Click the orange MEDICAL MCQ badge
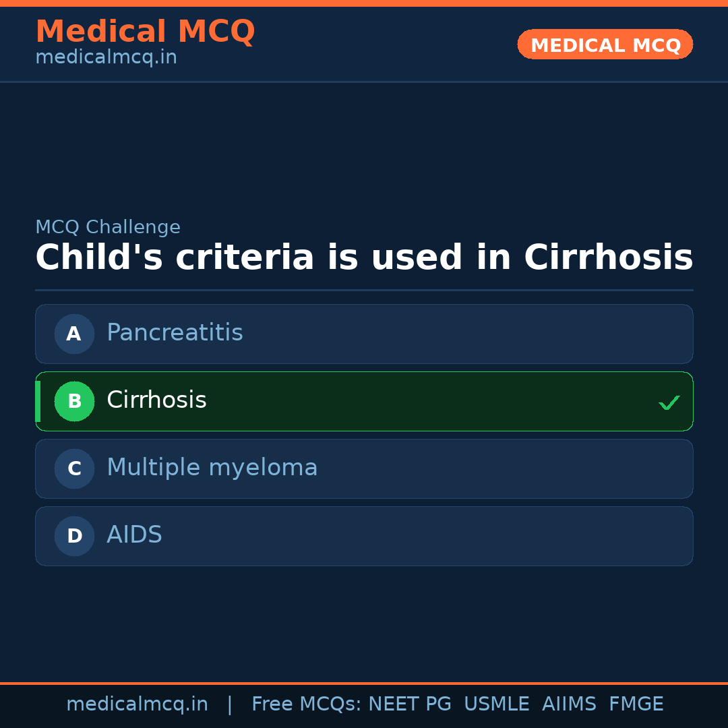The image size is (728, 728). click(605, 45)
